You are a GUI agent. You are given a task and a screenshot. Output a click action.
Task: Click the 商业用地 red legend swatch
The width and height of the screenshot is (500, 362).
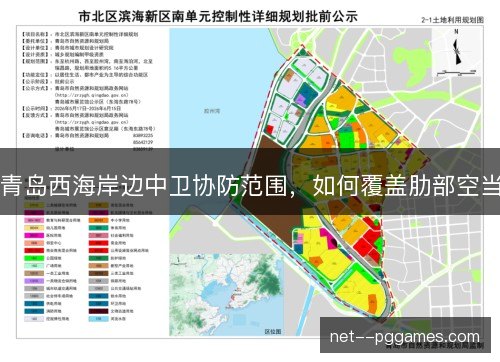coord(99,243)
